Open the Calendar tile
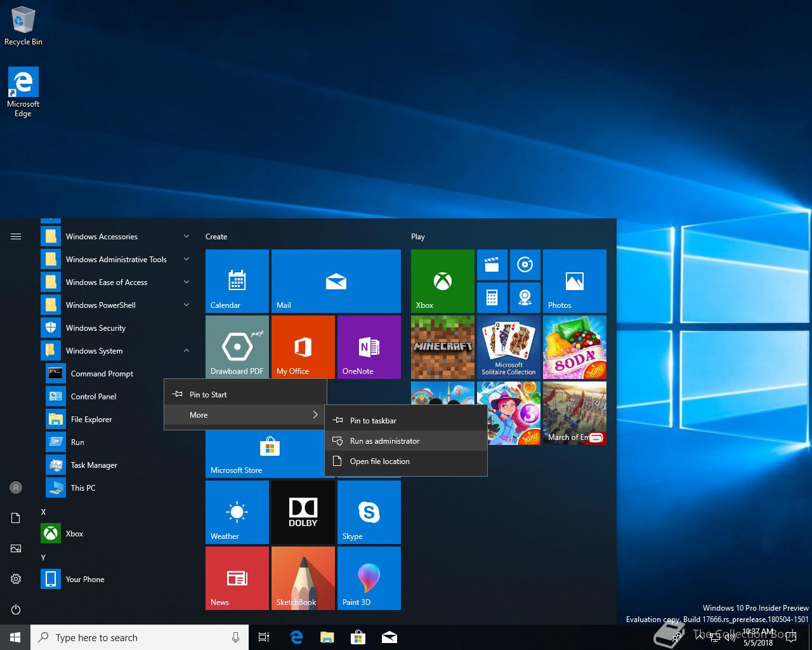The width and height of the screenshot is (812, 650). coord(237,281)
